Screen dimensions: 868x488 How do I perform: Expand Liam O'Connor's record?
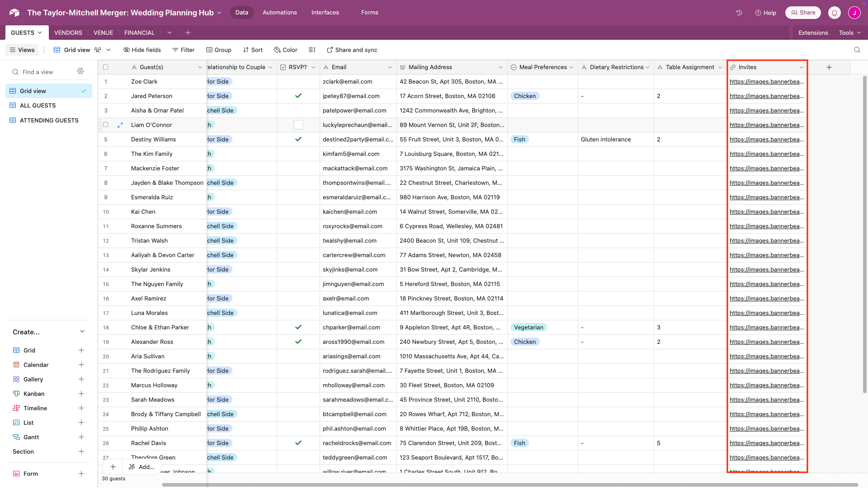120,125
